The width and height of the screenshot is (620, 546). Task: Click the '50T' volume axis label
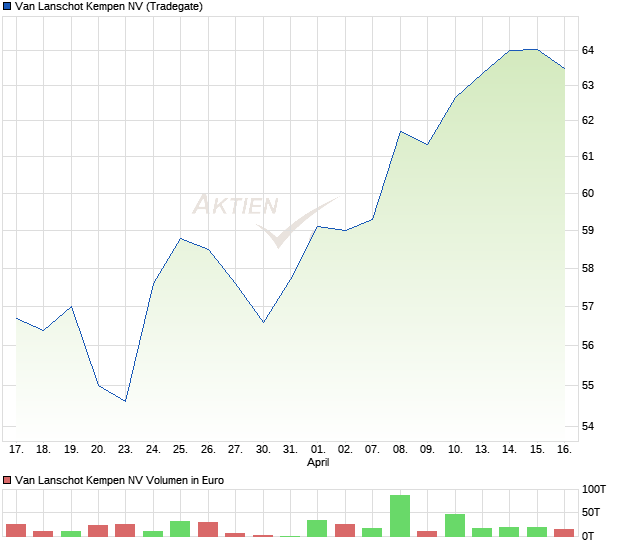coord(591,512)
